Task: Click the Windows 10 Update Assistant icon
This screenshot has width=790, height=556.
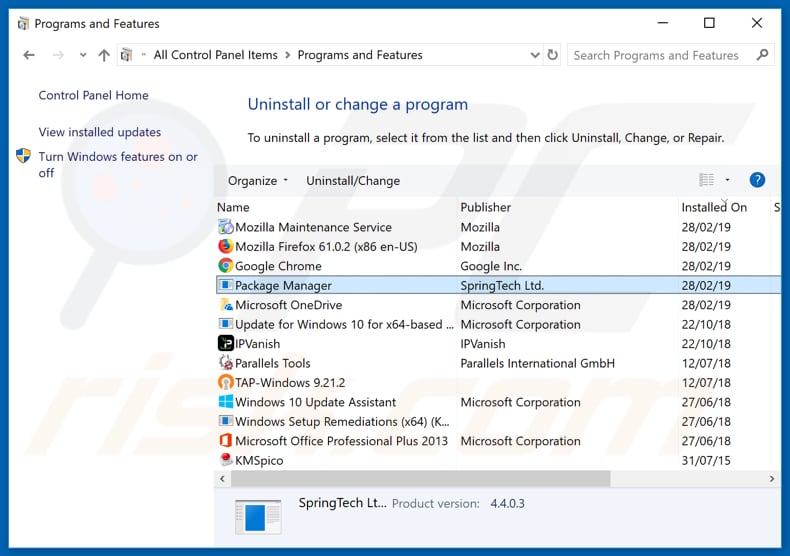Action: point(225,402)
